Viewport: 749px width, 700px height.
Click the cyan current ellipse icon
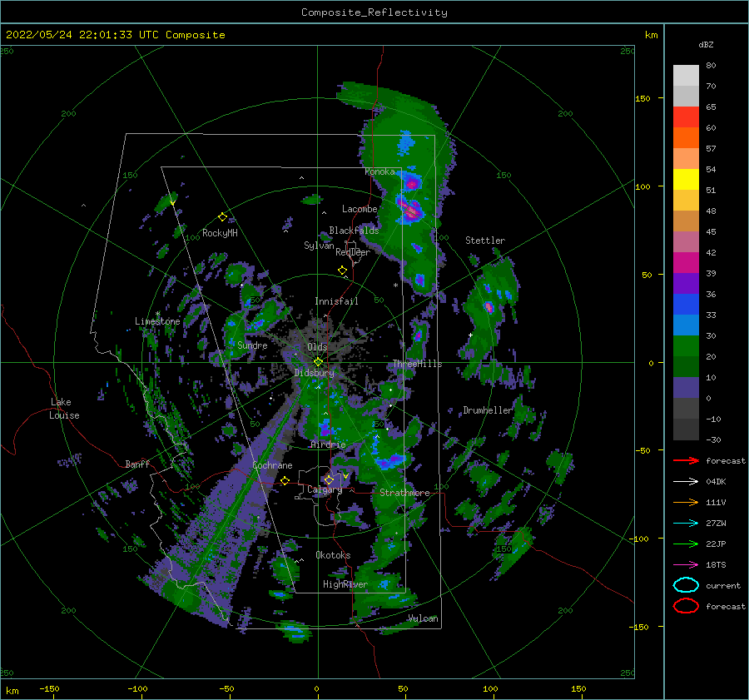pos(686,585)
